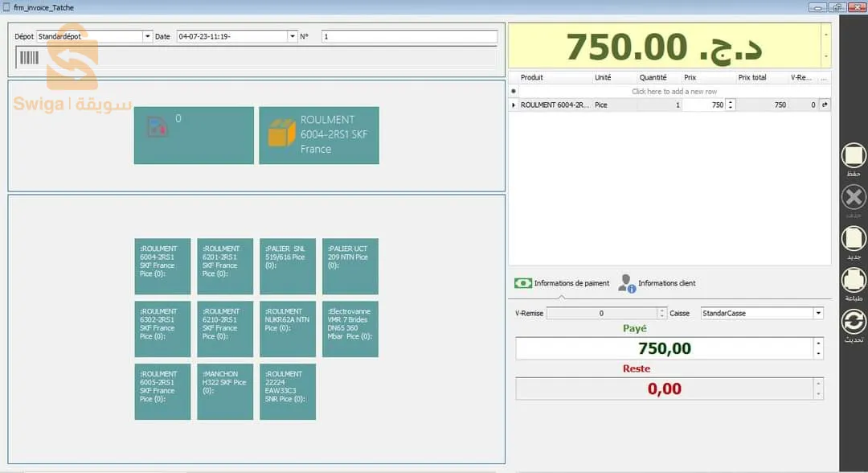Click the Prix stepper on the 750 cell
The image size is (868, 473).
click(x=730, y=105)
